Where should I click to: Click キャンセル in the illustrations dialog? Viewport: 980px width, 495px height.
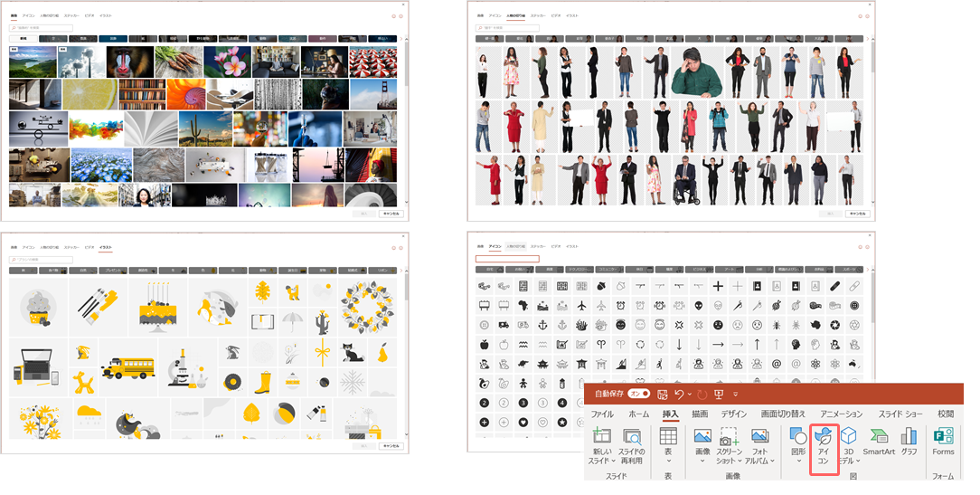(x=391, y=446)
